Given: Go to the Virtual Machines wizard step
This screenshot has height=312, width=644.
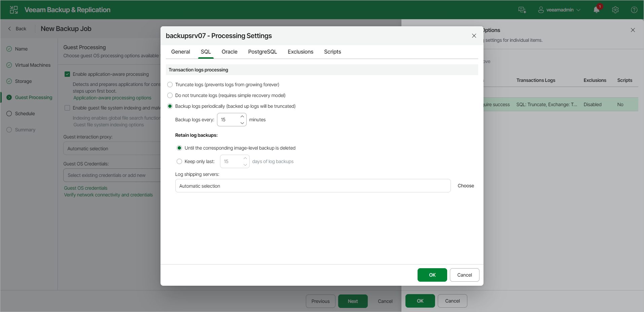Looking at the screenshot, I should click(x=33, y=65).
